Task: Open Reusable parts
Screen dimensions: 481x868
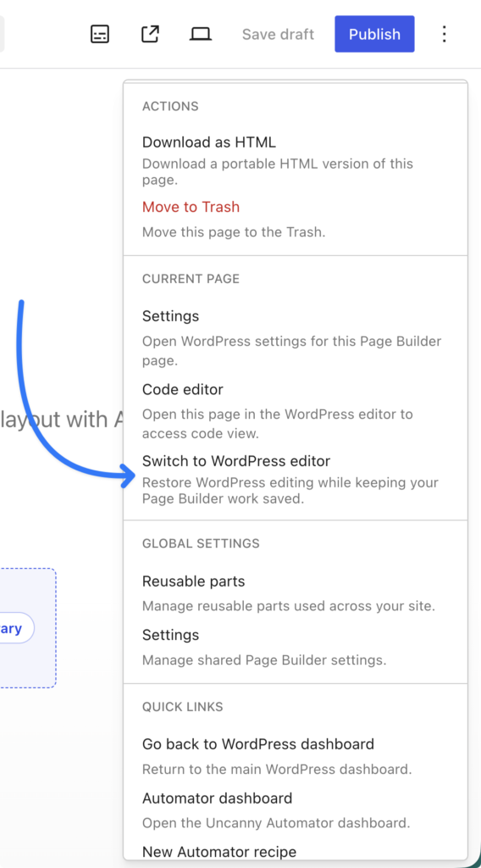Action: (x=194, y=581)
